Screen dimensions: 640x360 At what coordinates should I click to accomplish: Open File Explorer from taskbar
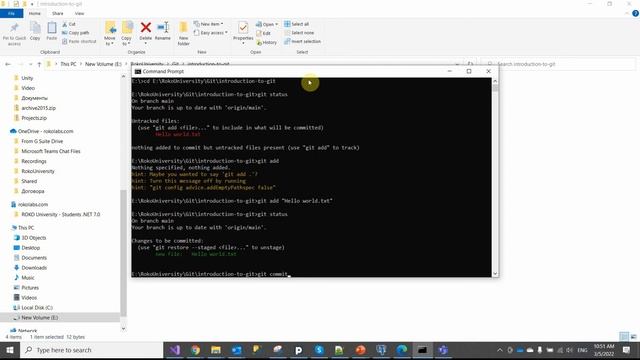pyautogui.click(x=216, y=350)
